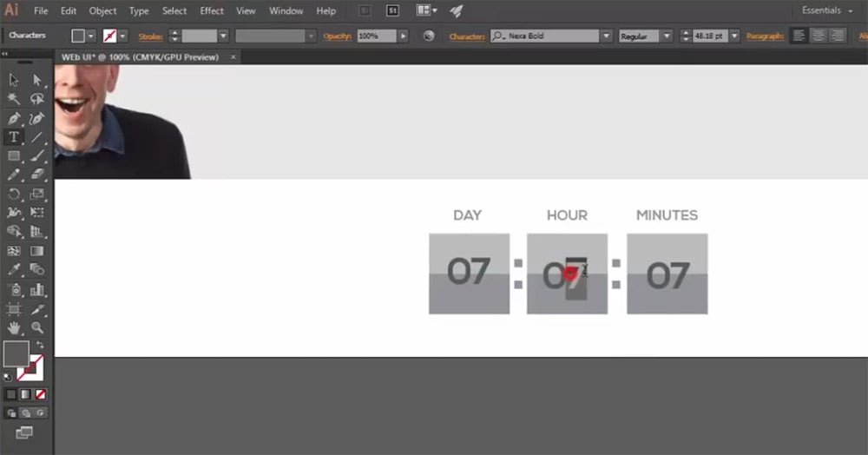Select the Selection (black arrow) tool
Image resolution: width=868 pixels, height=455 pixels.
[x=14, y=80]
